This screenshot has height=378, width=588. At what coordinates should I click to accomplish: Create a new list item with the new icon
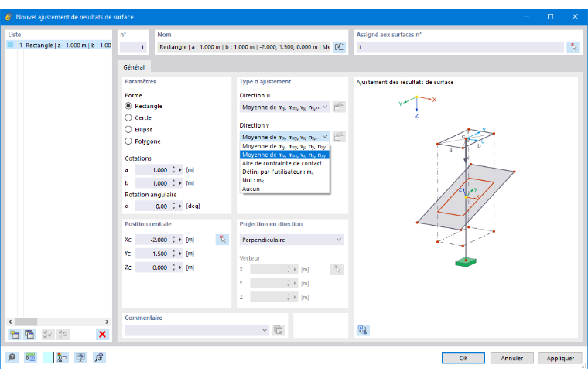[x=14, y=334]
